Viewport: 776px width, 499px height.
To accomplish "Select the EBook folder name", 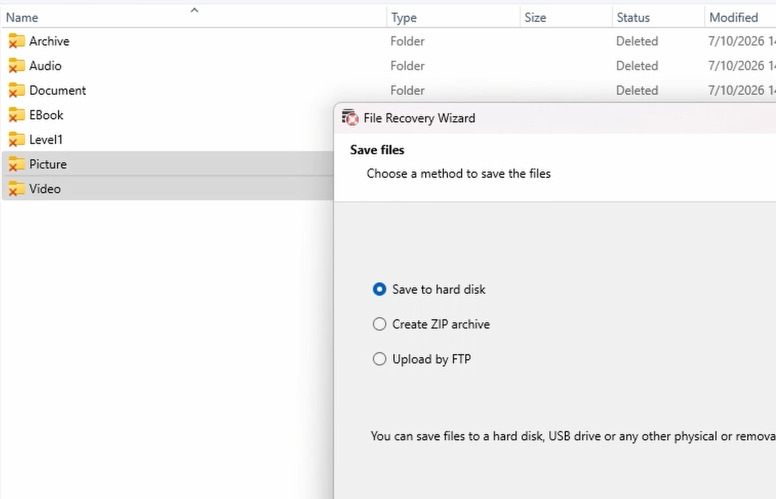I will 46,115.
